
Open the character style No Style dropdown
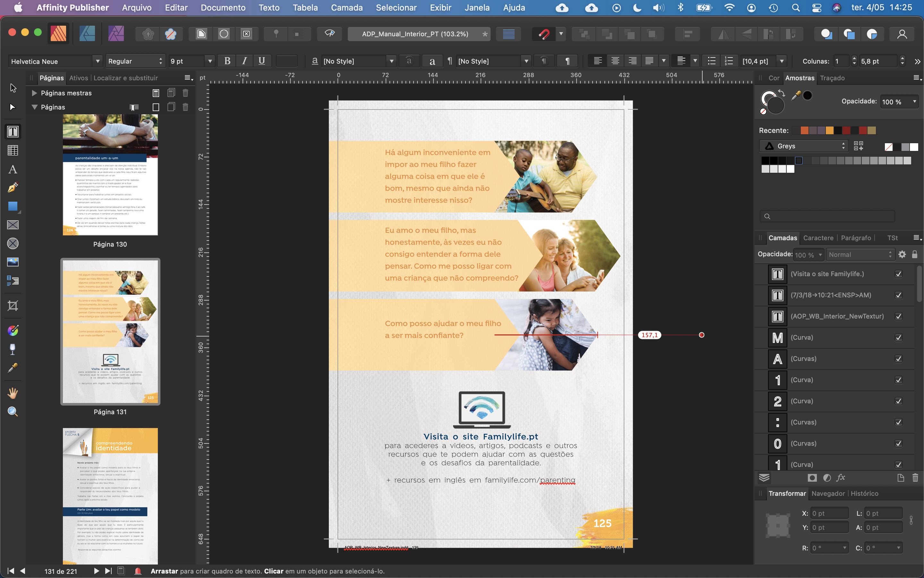391,61
